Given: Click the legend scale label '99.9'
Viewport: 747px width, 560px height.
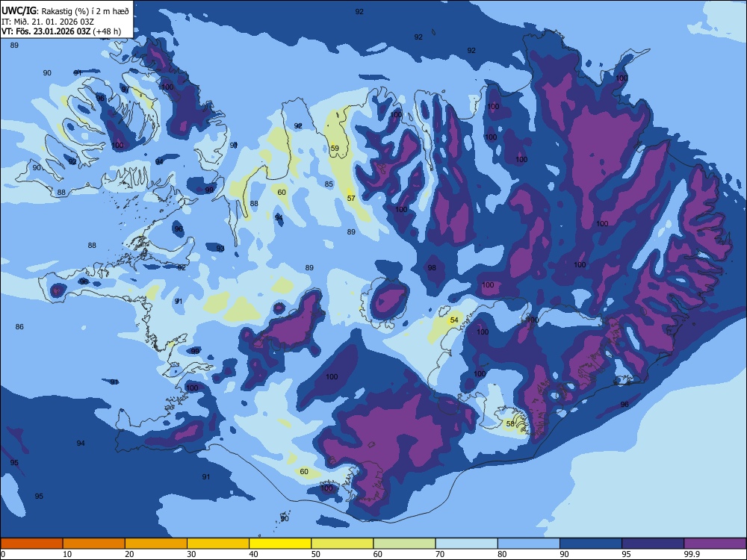Looking at the screenshot, I should click(x=691, y=554).
